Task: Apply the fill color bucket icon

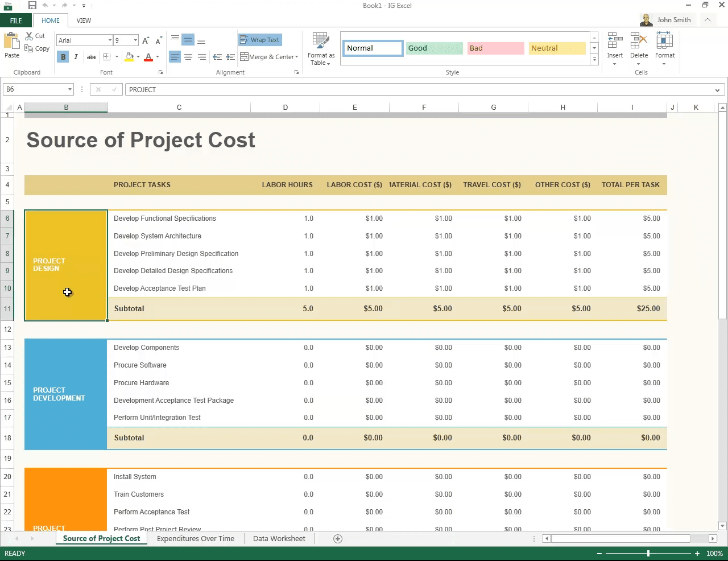Action: [x=129, y=57]
